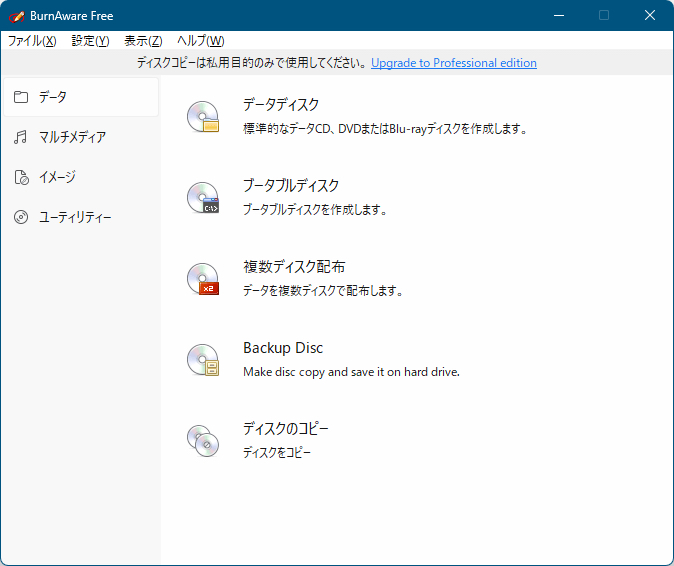
Task: Click the データディスク disc icon
Action: [203, 116]
